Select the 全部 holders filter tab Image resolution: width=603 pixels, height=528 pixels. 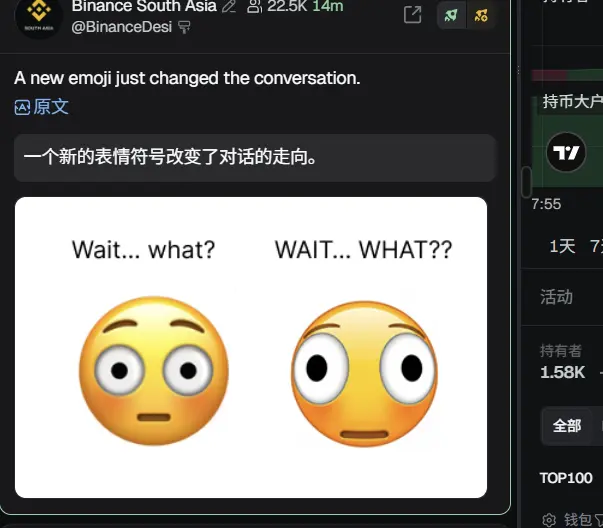click(x=566, y=426)
